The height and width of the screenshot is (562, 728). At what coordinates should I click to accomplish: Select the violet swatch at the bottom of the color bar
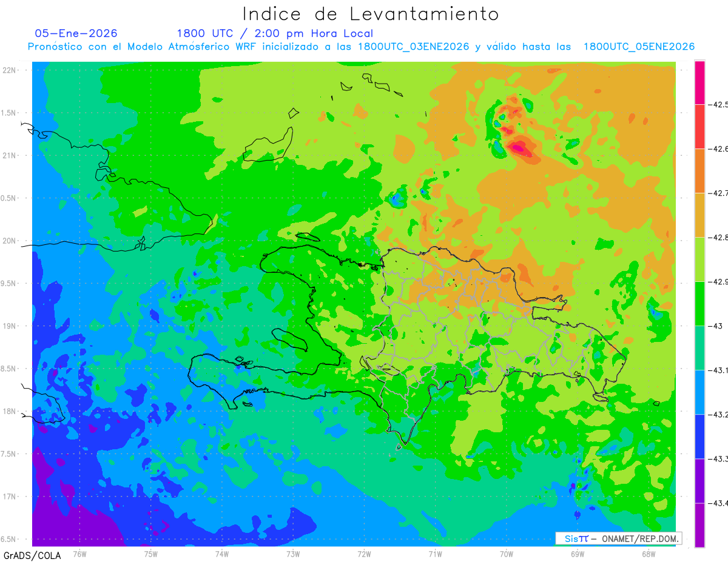(699, 525)
